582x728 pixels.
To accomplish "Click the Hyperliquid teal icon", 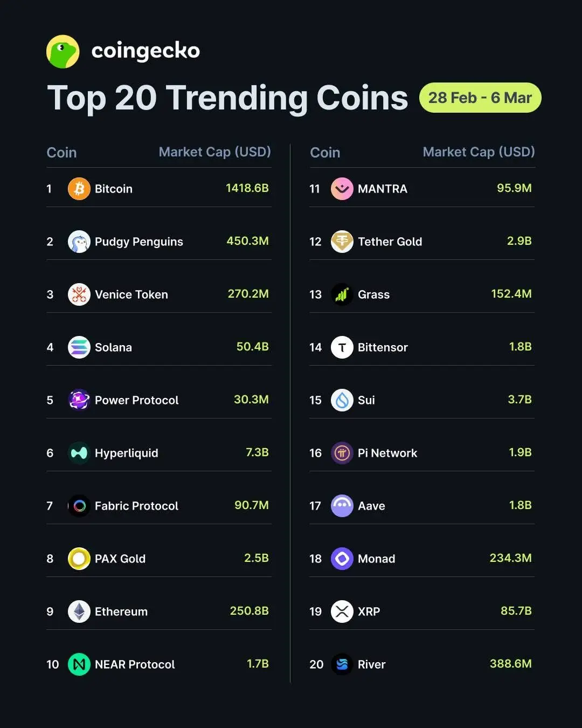I will (79, 453).
